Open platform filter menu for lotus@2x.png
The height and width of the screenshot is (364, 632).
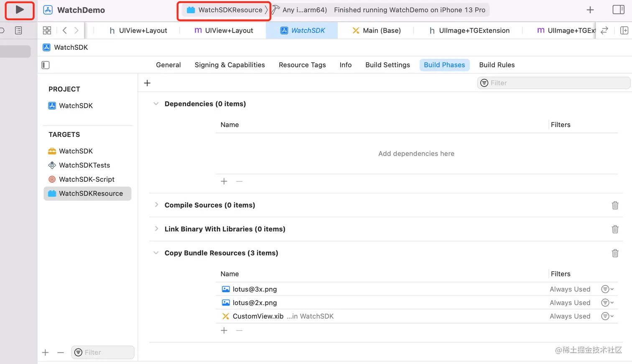(x=607, y=303)
